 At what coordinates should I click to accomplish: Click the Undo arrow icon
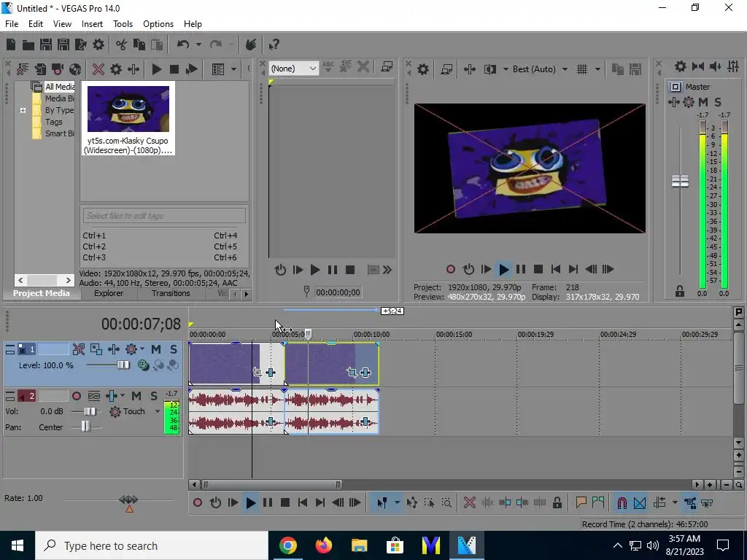[182, 44]
